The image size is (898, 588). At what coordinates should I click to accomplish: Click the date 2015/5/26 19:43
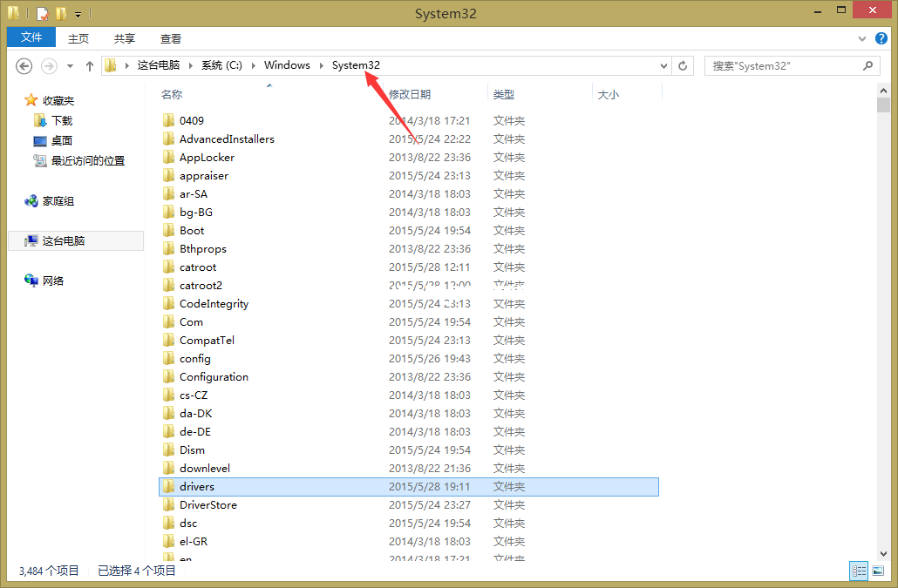pos(430,359)
